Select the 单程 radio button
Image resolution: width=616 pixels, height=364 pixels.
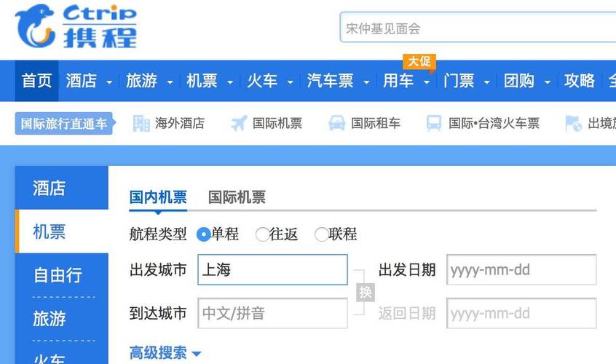click(203, 234)
